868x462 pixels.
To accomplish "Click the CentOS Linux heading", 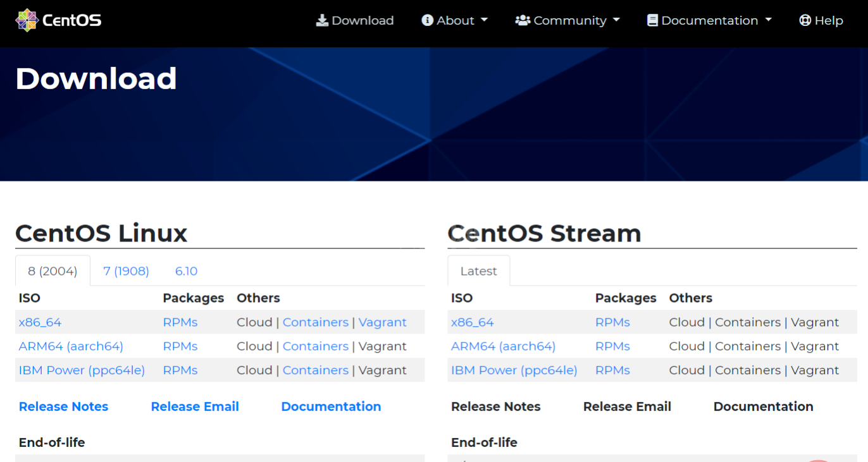I will click(x=101, y=233).
